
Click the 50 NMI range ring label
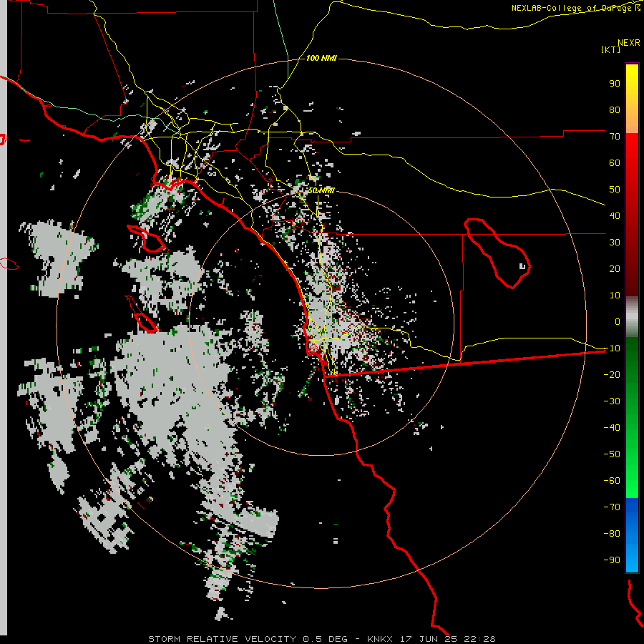tap(321, 190)
